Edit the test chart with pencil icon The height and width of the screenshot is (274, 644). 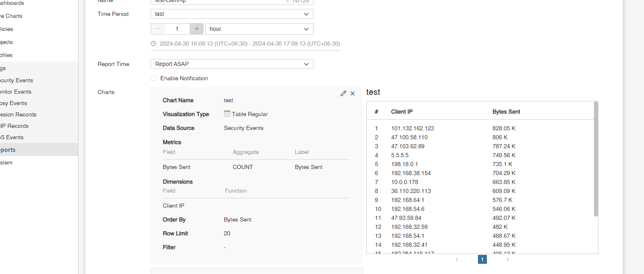click(343, 94)
